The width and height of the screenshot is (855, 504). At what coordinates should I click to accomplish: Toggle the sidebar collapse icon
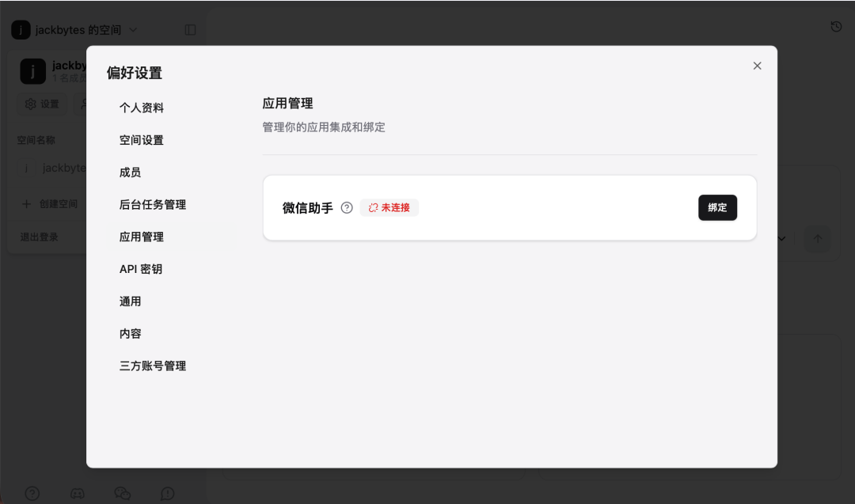[190, 30]
